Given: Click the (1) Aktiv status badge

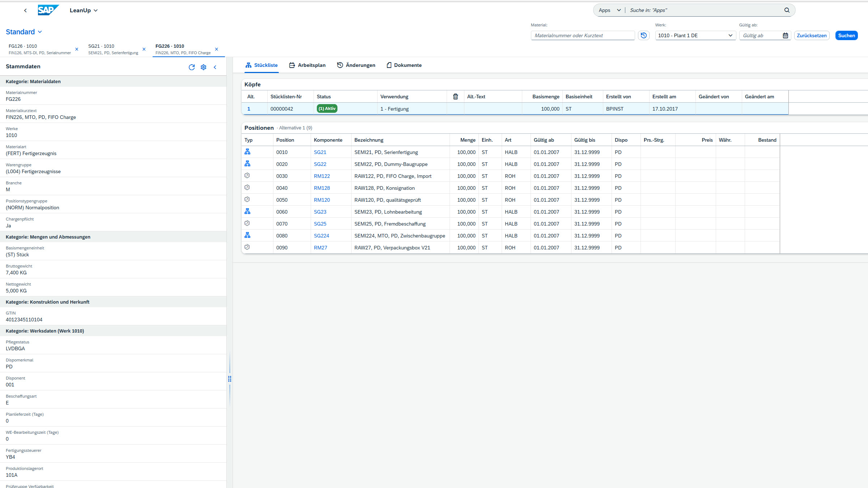Looking at the screenshot, I should (327, 108).
